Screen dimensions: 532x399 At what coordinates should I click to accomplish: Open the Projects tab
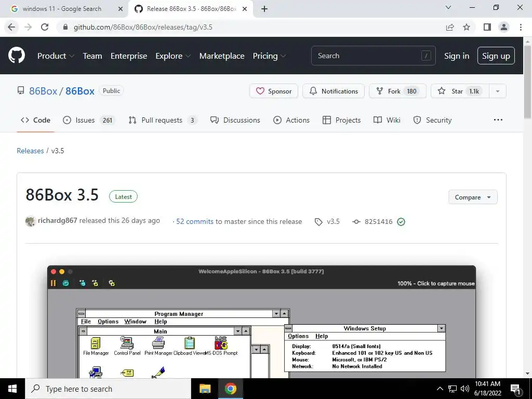[342, 120]
